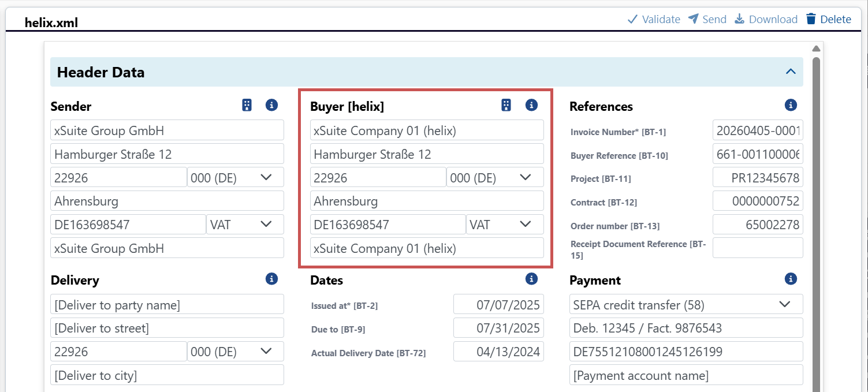The width and height of the screenshot is (868, 392).
Task: Edit Deliver to street field
Action: (167, 328)
